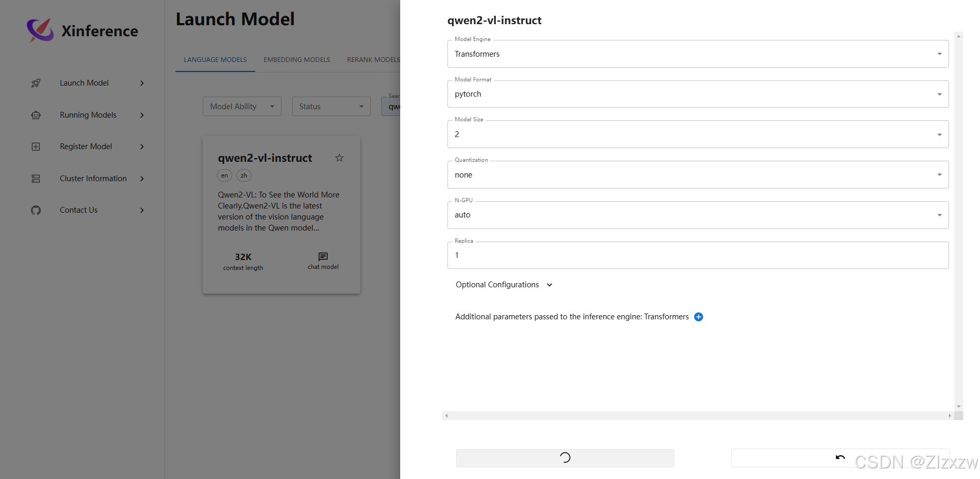Click the Replica input field
980x479 pixels.
(x=698, y=255)
